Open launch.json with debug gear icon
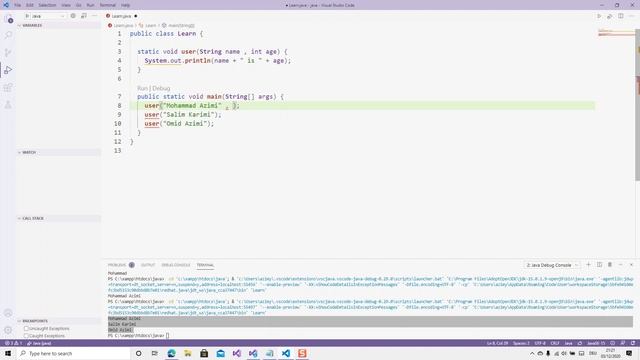This screenshot has width=640, height=360. pos(73,16)
